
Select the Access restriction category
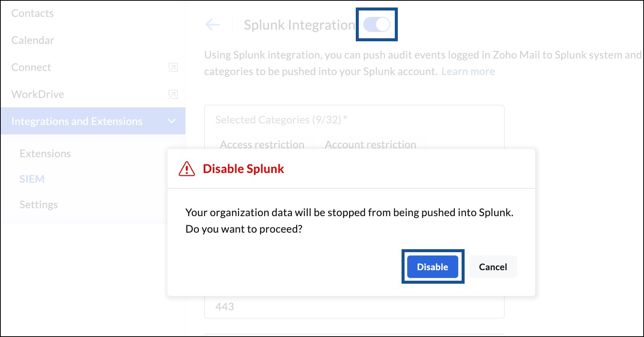tap(262, 144)
